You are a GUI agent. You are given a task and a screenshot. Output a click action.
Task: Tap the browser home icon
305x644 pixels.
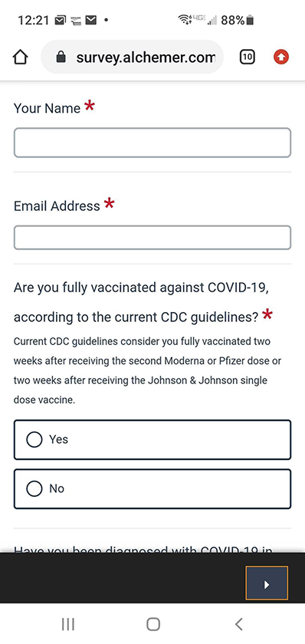click(x=20, y=57)
